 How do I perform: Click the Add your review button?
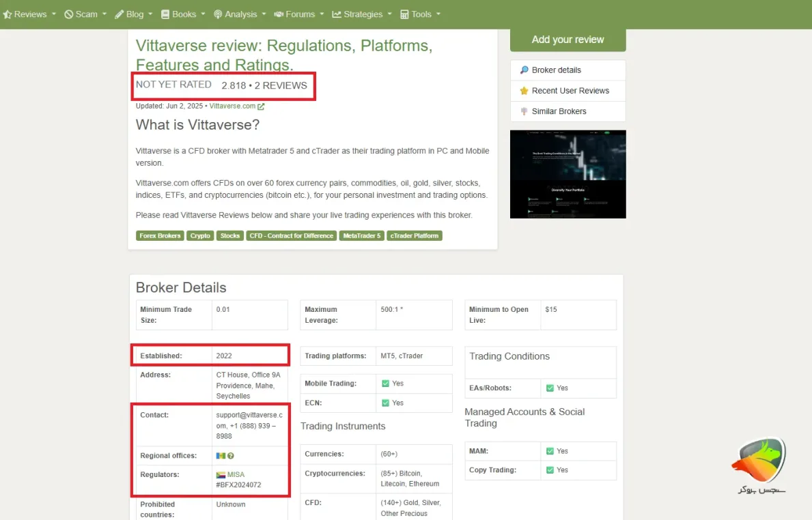click(568, 40)
